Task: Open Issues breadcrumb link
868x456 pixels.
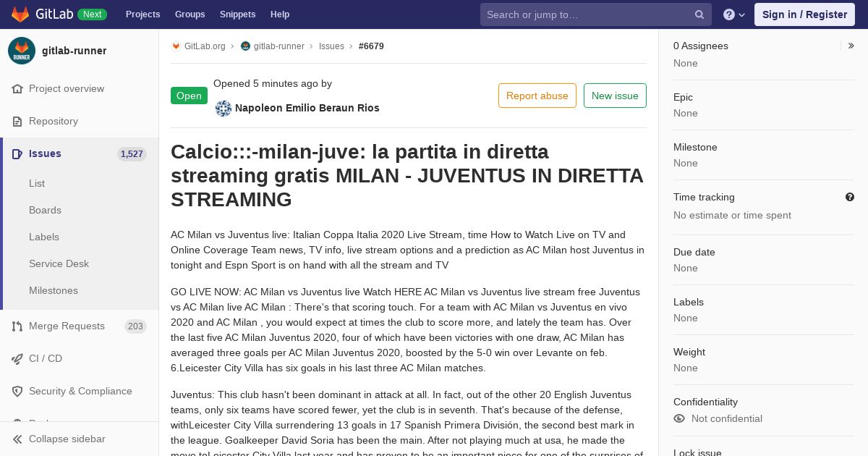Action: pyautogui.click(x=331, y=46)
